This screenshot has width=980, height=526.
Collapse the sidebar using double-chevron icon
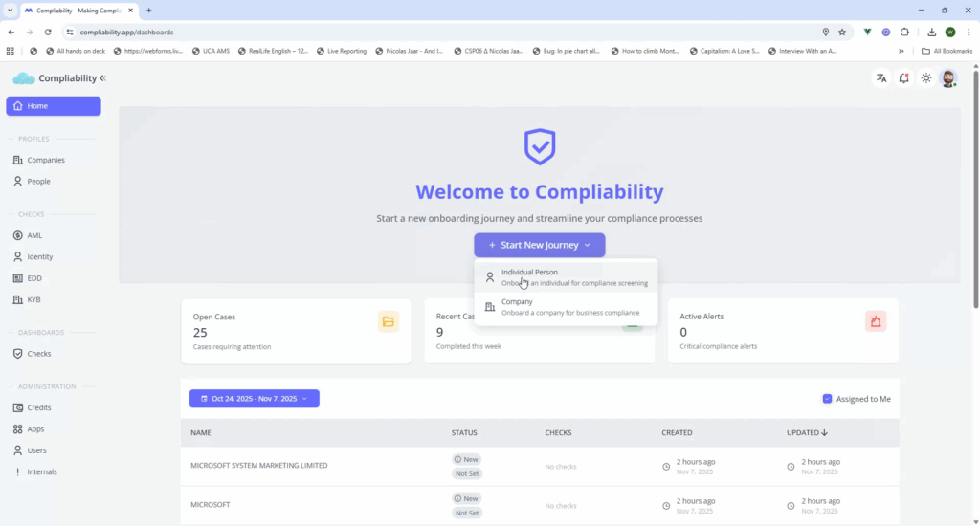(103, 78)
